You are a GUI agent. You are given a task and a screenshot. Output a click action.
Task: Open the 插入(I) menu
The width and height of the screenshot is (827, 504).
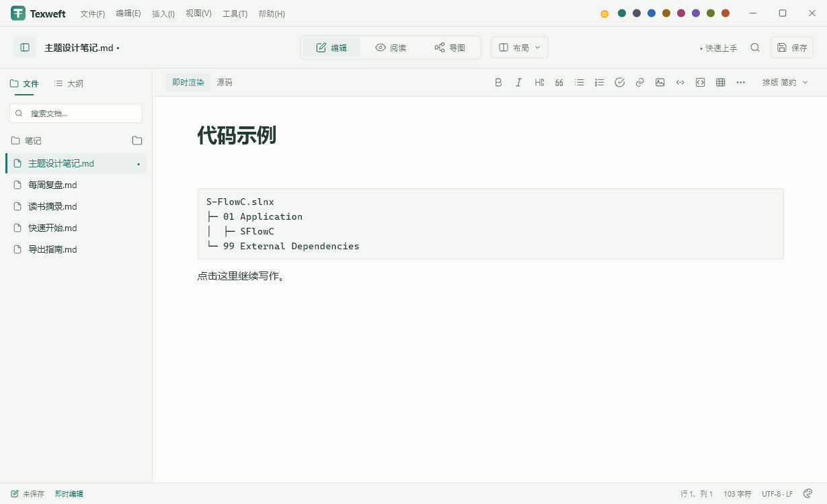pyautogui.click(x=163, y=13)
